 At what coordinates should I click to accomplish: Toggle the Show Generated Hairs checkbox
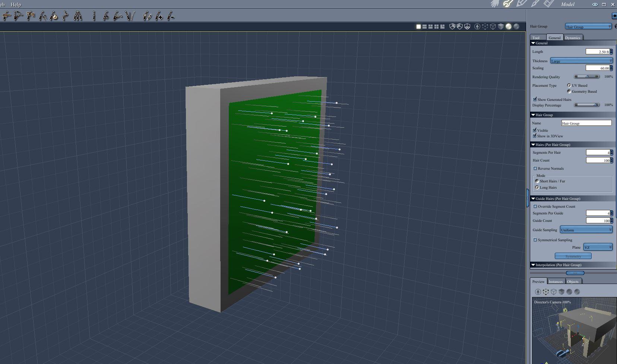point(535,99)
